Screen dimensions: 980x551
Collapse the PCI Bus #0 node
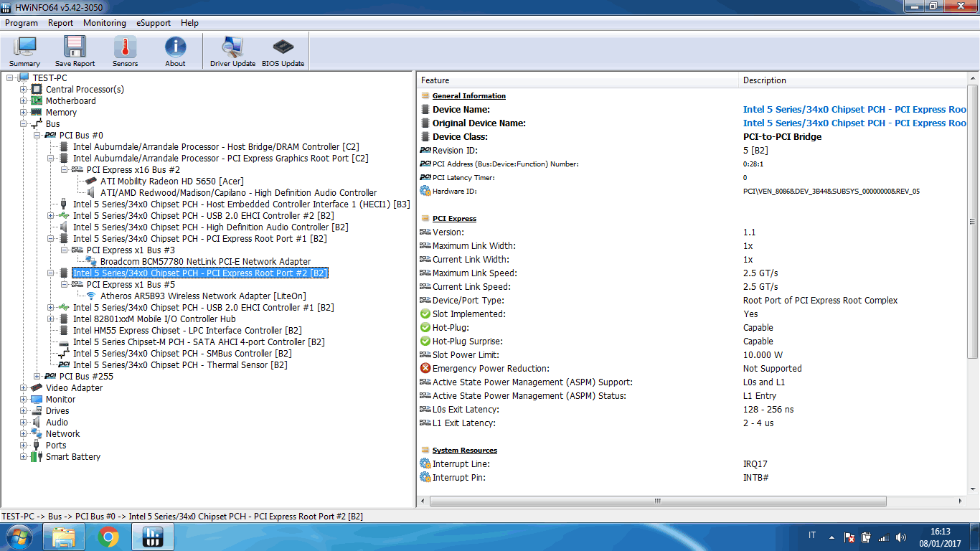tap(37, 136)
